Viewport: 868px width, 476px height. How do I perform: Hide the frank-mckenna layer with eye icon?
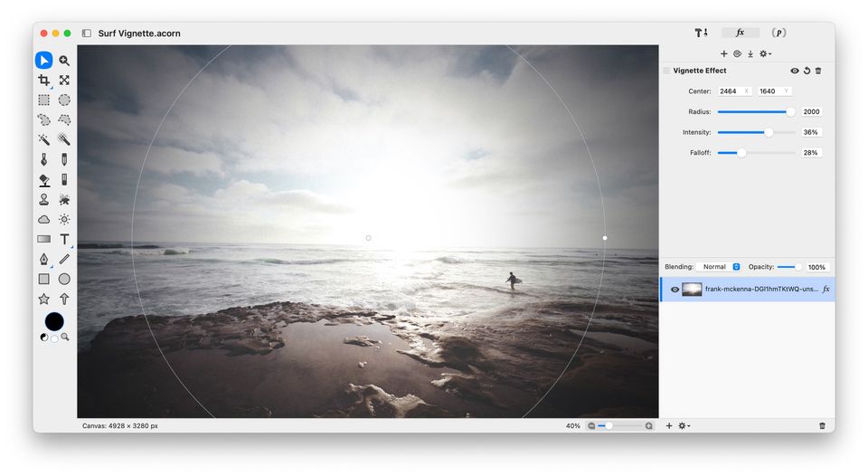(x=675, y=290)
